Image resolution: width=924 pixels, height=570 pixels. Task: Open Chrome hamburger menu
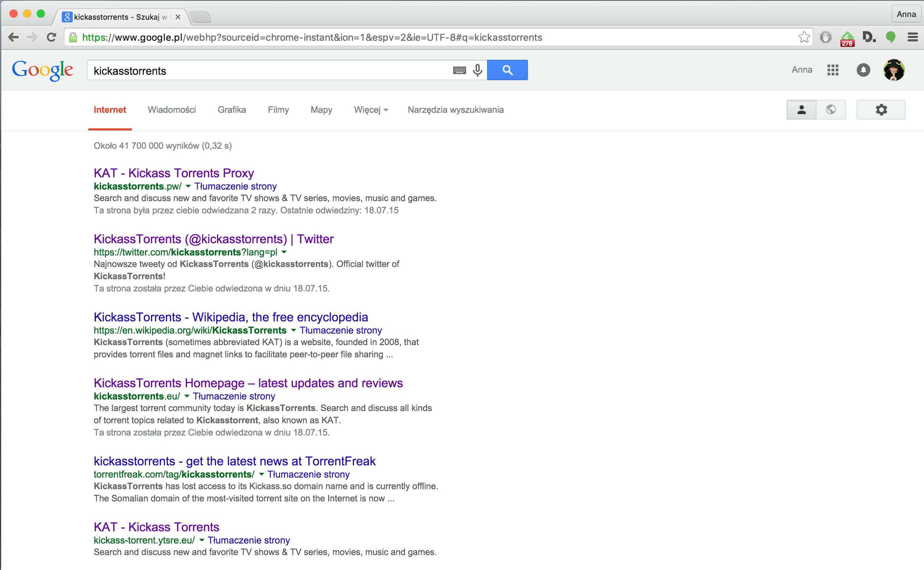point(913,37)
